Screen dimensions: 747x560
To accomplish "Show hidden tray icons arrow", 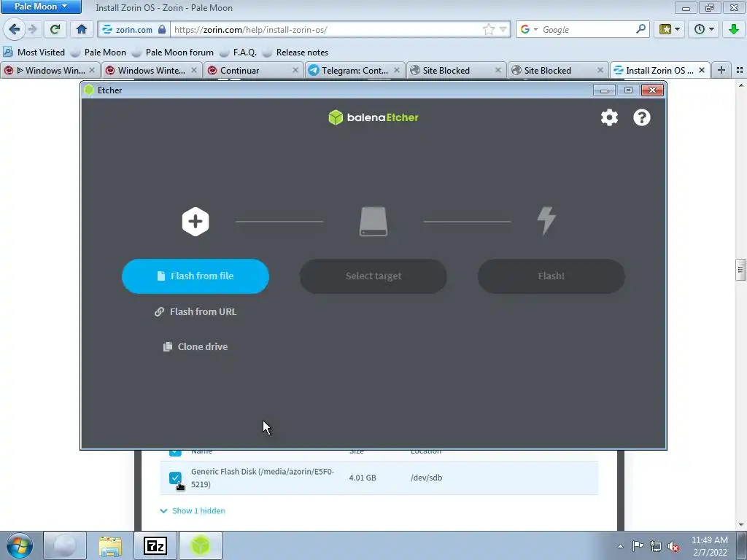I will (x=620, y=546).
